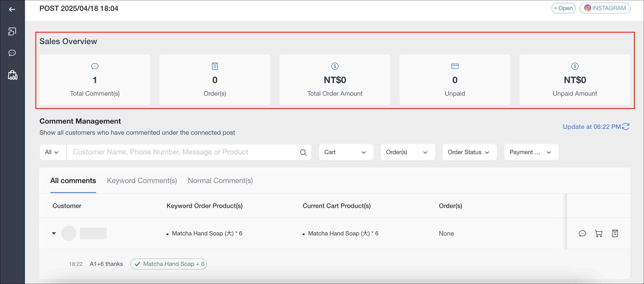Click the Total Comment(s) bubble icon
The width and height of the screenshot is (644, 284).
[x=95, y=66]
